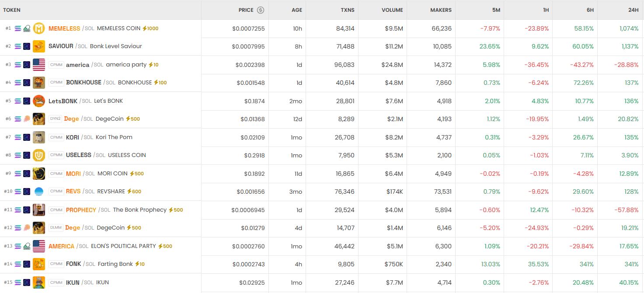Sort by the 1H change column header

pyautogui.click(x=546, y=10)
